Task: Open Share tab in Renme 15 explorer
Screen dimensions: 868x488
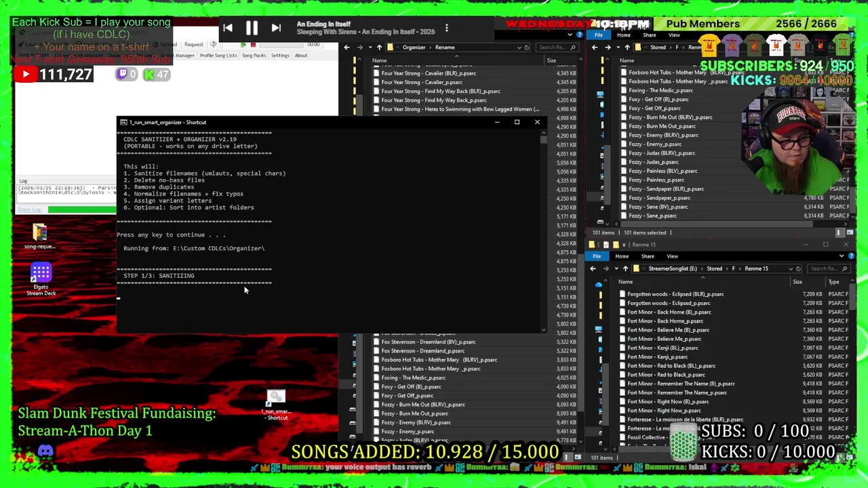Action: coord(648,256)
